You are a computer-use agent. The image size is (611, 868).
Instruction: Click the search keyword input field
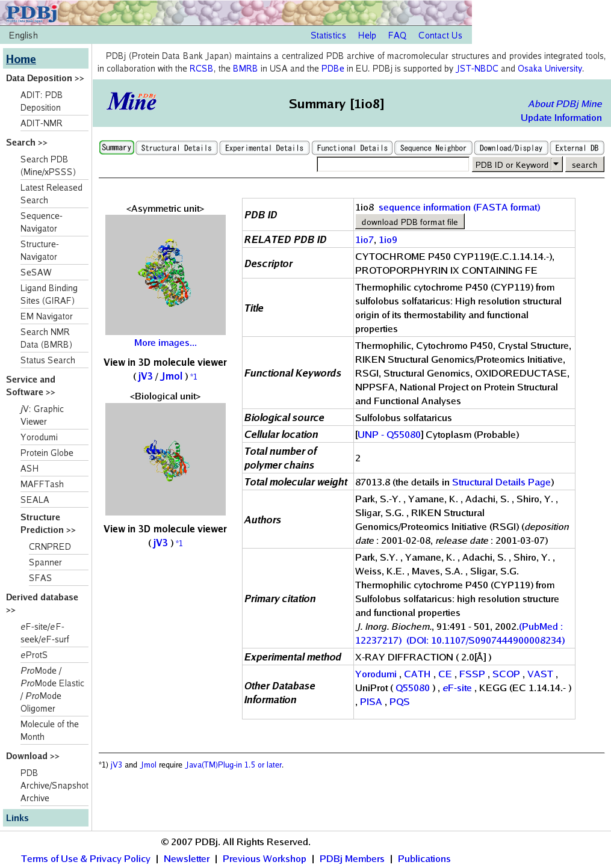(393, 164)
